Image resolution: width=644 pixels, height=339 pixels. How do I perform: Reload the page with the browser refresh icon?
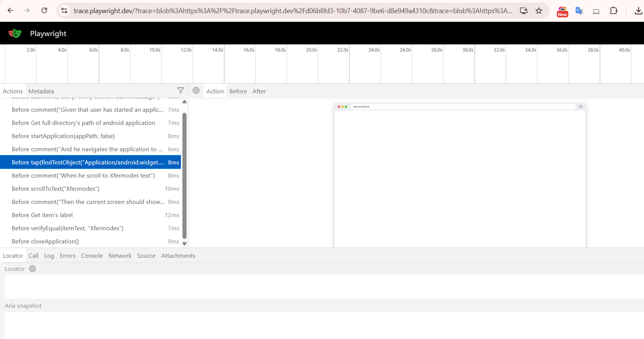[x=44, y=10]
